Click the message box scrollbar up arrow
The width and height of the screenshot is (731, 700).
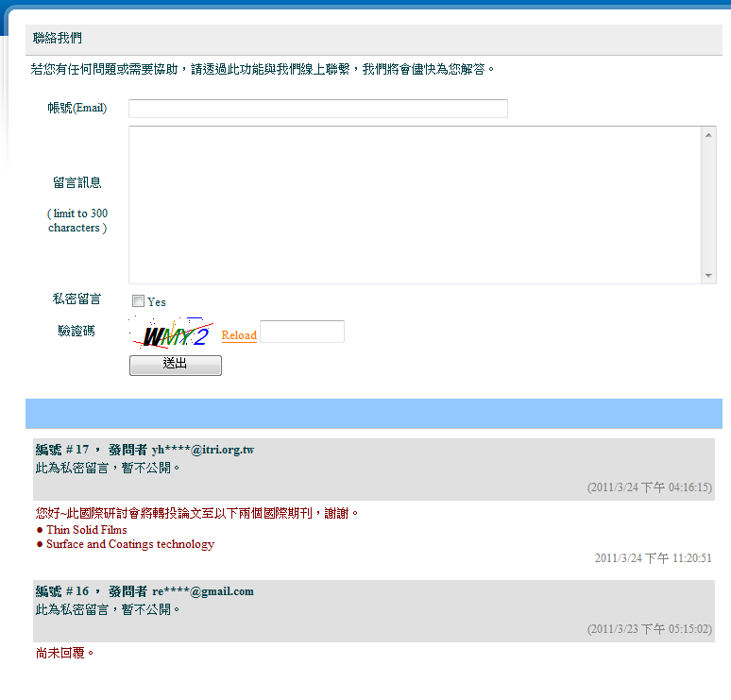click(708, 134)
